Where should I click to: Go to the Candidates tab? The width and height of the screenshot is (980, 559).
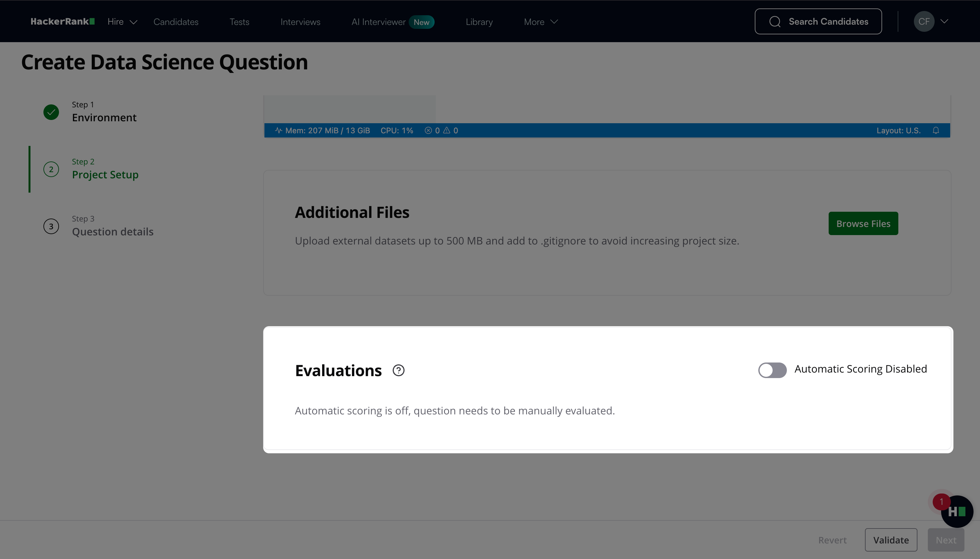(176, 22)
